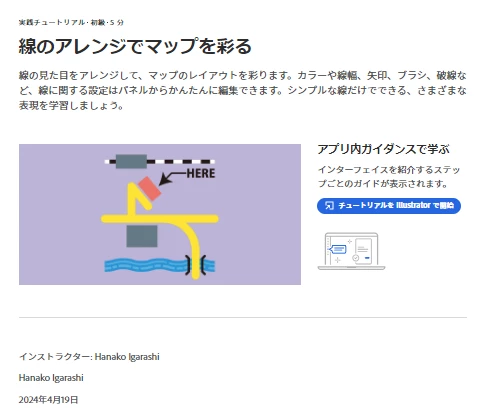Click the black bridge brackets over the river
The image size is (490, 416).
[x=195, y=265]
